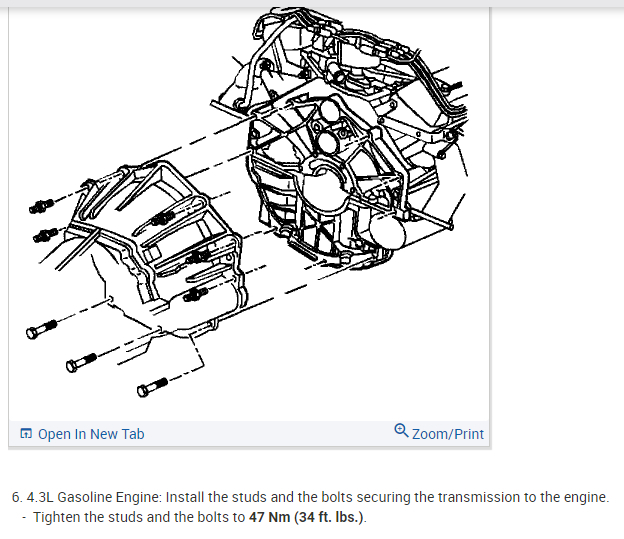Click the '4.3L Gasoline Engine' step 6 text
The image size is (624, 539).
pos(310,497)
